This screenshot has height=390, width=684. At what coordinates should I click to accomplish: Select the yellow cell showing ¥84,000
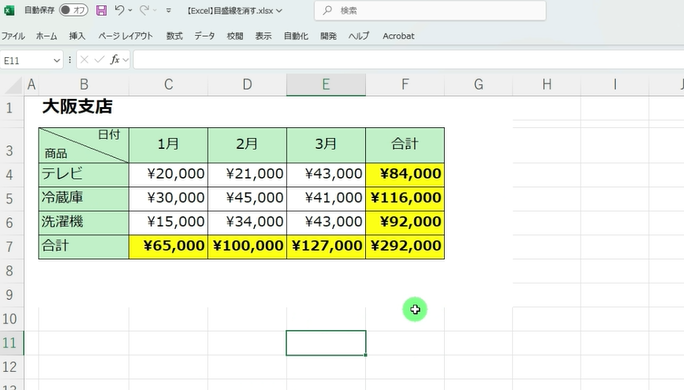[405, 175]
